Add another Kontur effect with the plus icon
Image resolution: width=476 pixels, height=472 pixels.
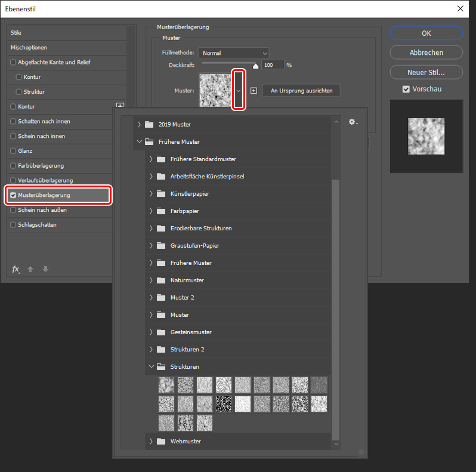tap(119, 106)
